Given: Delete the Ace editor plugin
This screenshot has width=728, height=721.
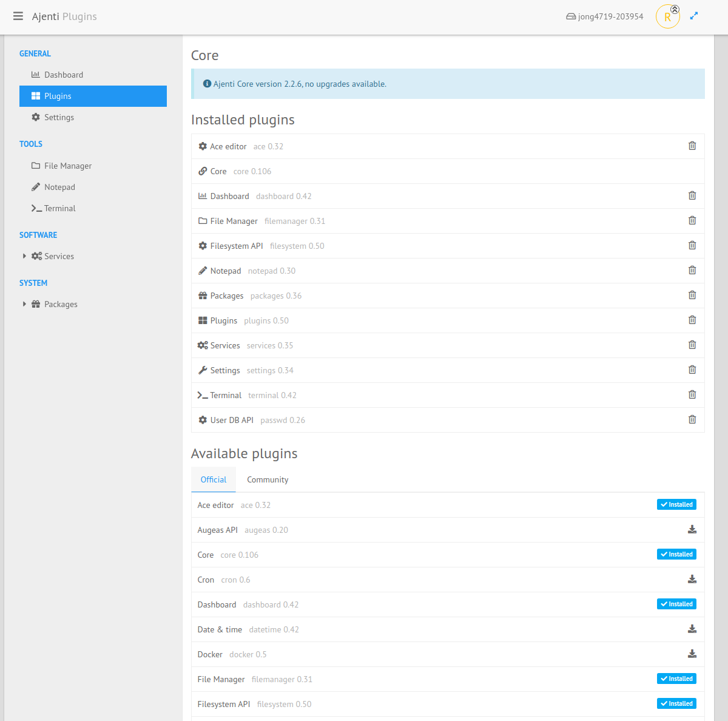Looking at the screenshot, I should click(x=692, y=146).
